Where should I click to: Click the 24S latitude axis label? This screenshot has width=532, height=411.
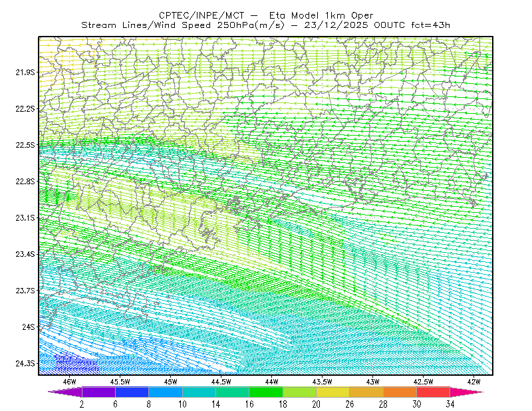(x=29, y=327)
